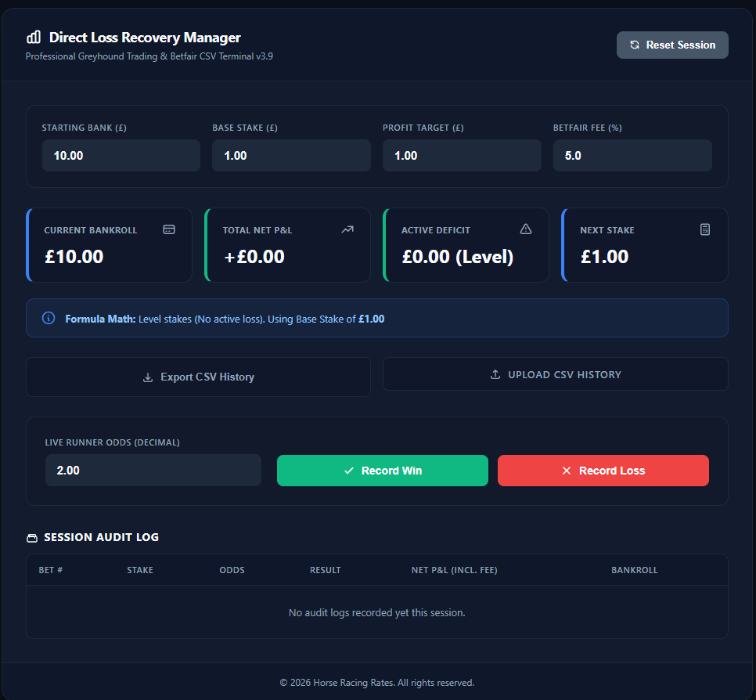Click the Reset Session button
The height and width of the screenshot is (700, 756).
[672, 45]
